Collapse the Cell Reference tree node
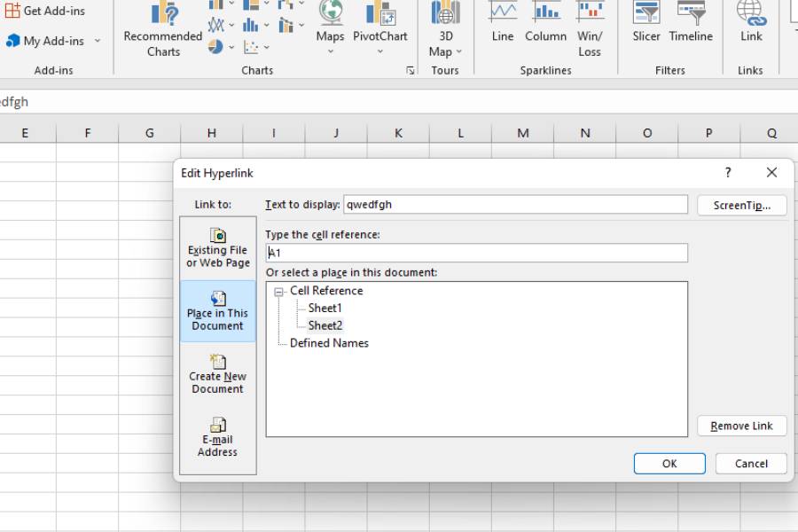 pos(278,292)
